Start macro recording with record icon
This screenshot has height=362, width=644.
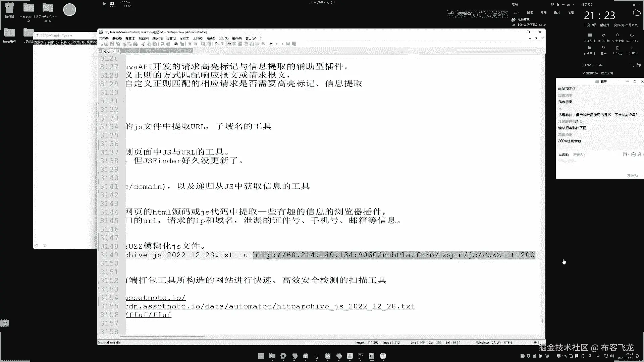tap(271, 44)
